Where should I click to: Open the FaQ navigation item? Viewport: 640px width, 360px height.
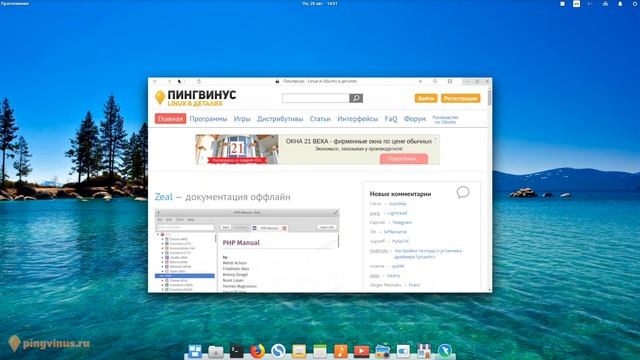(x=391, y=119)
